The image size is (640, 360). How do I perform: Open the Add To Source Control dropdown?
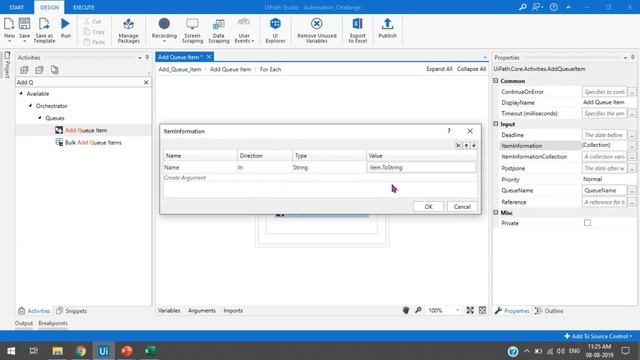(598, 336)
